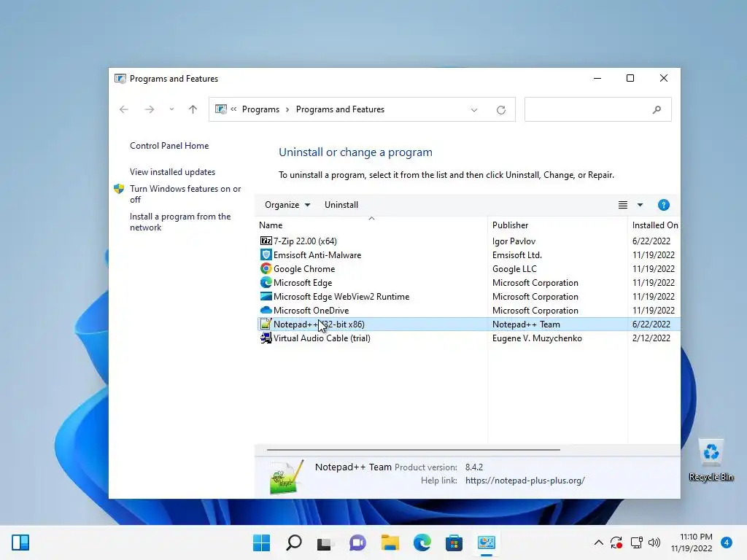Screen dimensions: 747x560
Task: Click Igor Pavlov publisher cell
Action: (514, 241)
